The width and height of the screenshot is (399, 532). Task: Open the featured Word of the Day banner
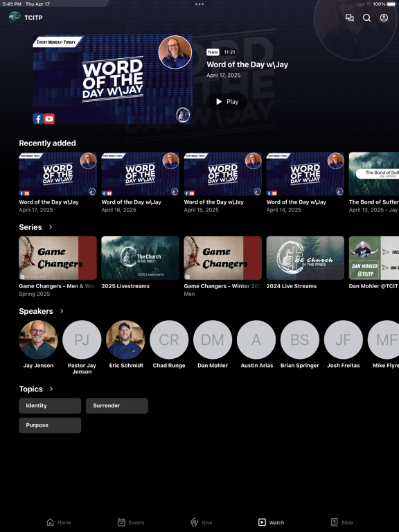(x=113, y=80)
